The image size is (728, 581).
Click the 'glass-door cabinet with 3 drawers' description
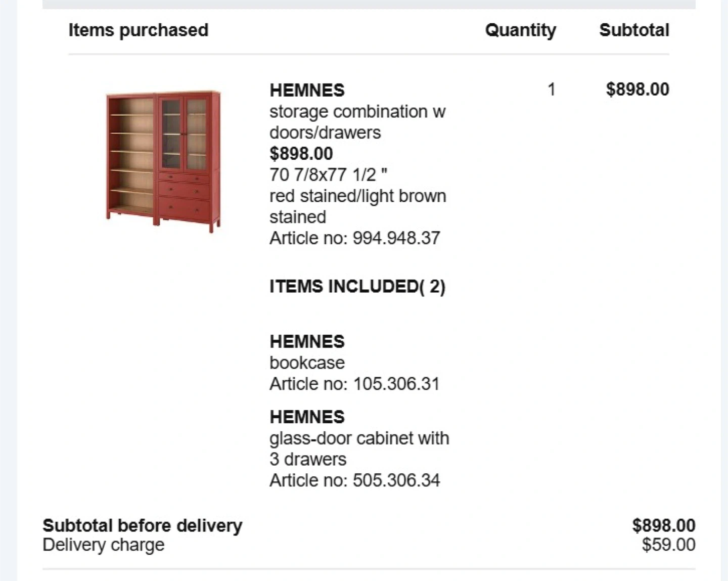358,449
